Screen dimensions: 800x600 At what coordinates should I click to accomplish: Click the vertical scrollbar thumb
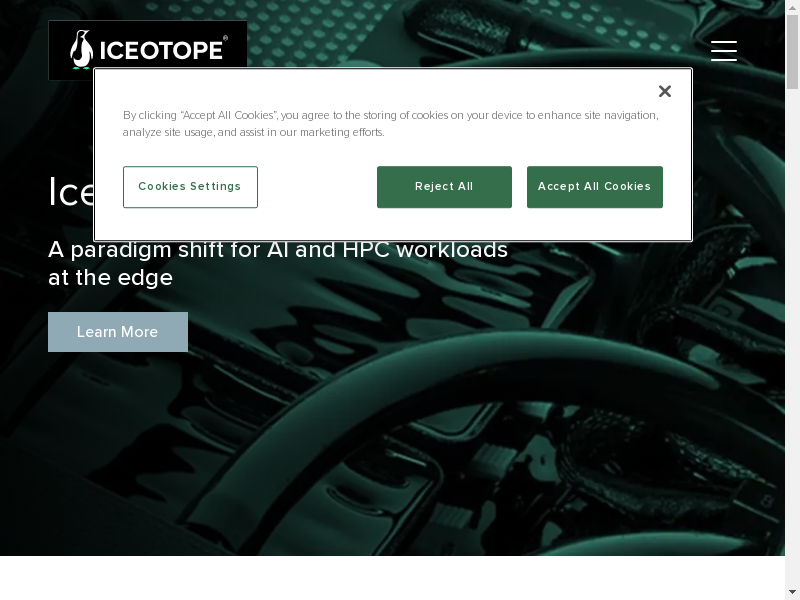pyautogui.click(x=792, y=52)
